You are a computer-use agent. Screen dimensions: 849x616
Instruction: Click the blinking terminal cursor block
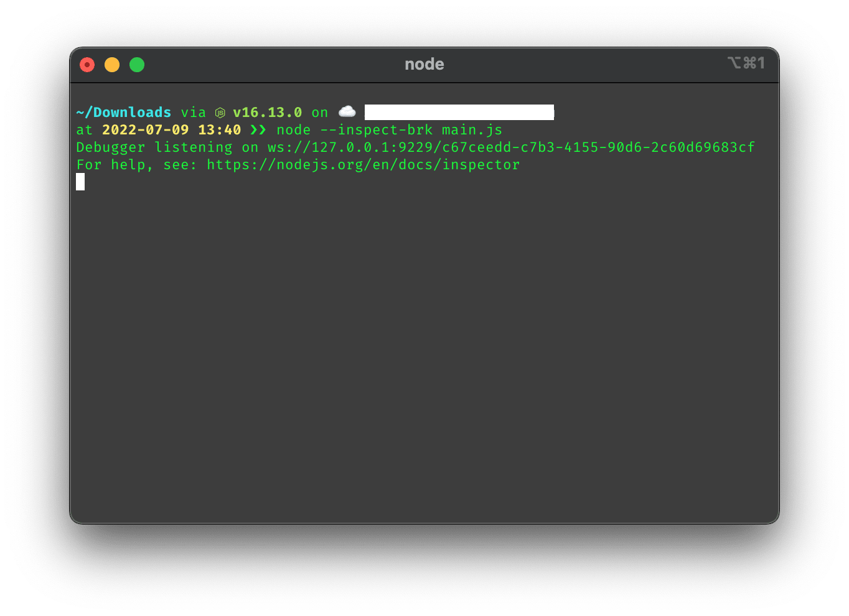coord(80,181)
